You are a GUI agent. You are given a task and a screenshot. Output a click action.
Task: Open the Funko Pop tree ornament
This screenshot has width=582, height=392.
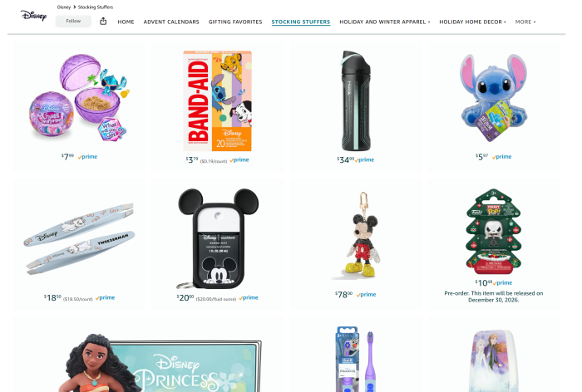click(494, 232)
